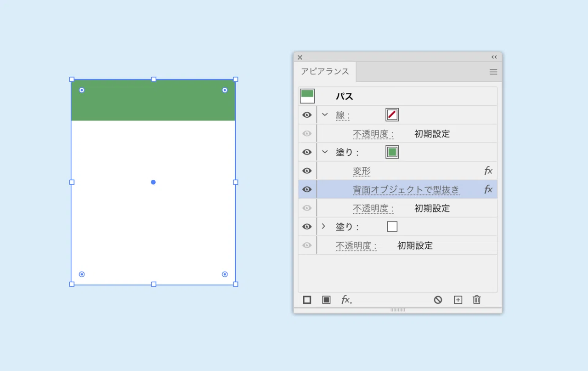Viewport: 588px width, 371px height.
Task: Click the green fill color swatch
Action: [x=392, y=152]
